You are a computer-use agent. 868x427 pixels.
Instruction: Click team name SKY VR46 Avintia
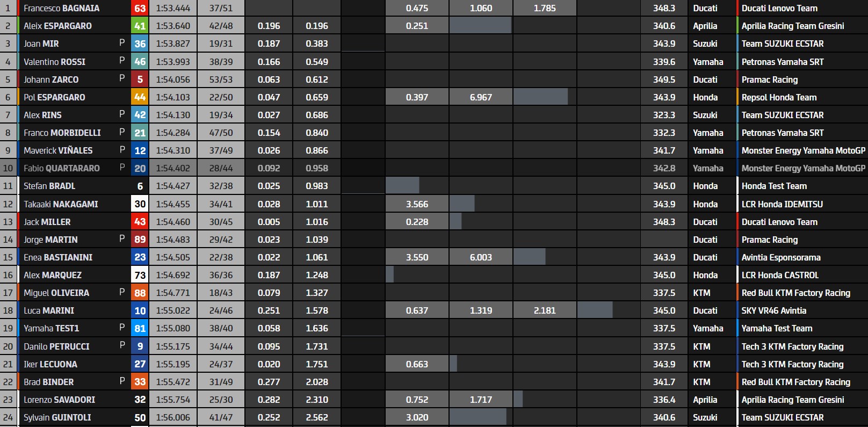(x=774, y=310)
